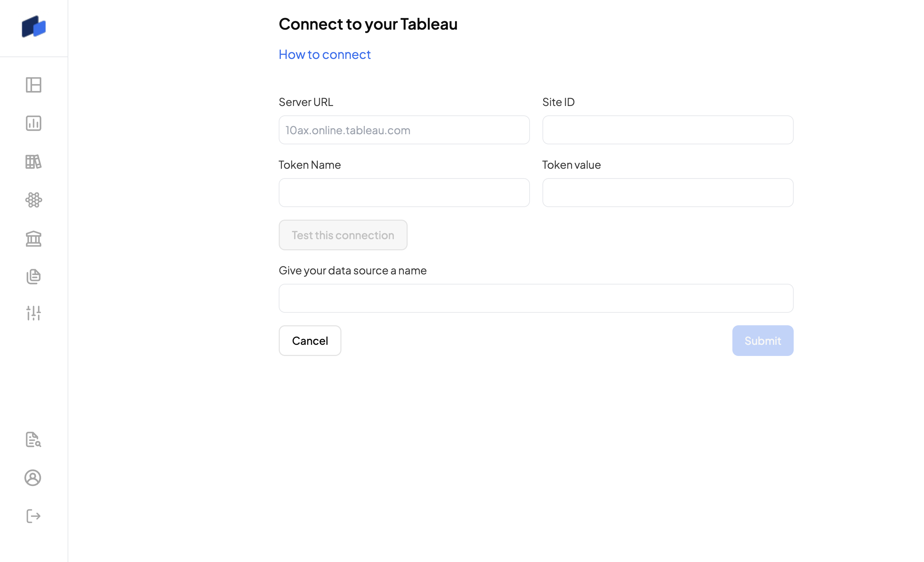924x562 pixels.
Task: Open the stacked documents icon
Action: (x=34, y=276)
